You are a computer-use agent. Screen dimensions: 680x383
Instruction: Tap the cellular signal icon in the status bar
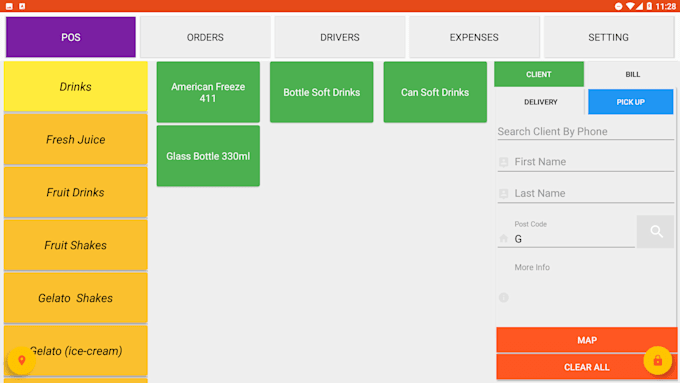tap(639, 6)
